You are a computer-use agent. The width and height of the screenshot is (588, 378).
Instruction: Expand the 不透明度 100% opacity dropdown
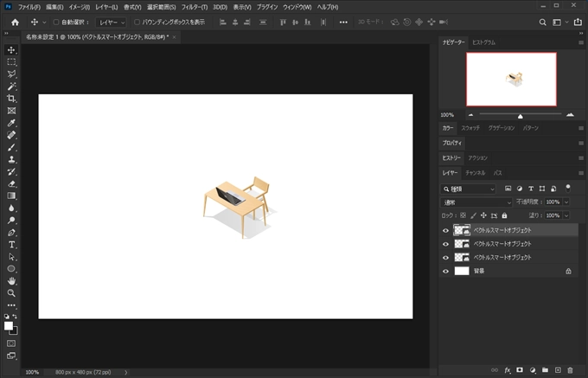pos(566,202)
